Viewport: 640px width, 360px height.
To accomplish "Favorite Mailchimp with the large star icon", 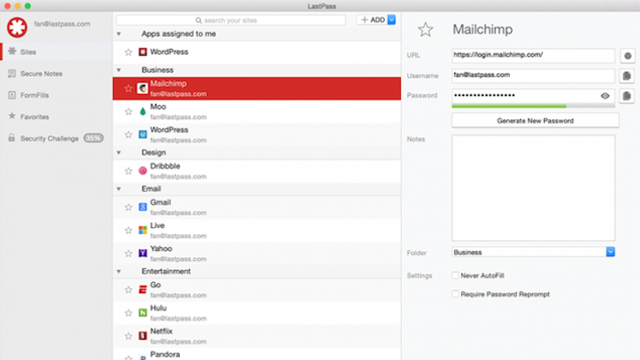I will point(425,29).
